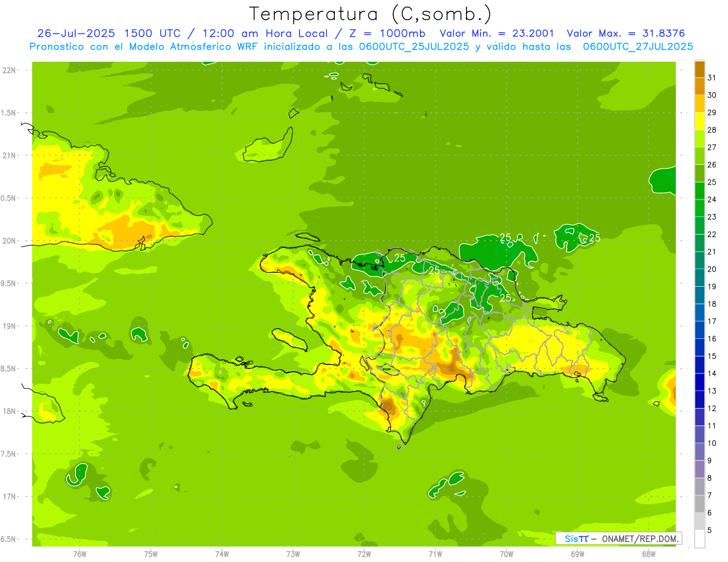Click legend value 31 on the color scale
The image size is (728, 562).
click(712, 78)
